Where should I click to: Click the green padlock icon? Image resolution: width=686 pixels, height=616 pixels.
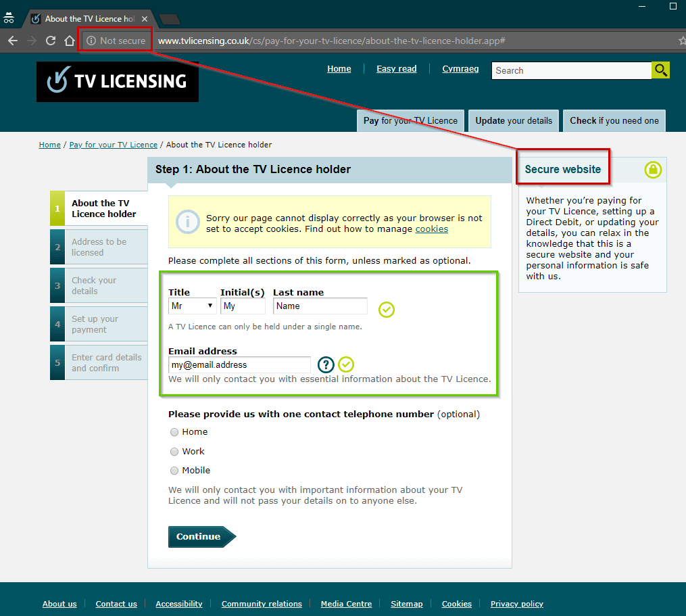(x=652, y=170)
